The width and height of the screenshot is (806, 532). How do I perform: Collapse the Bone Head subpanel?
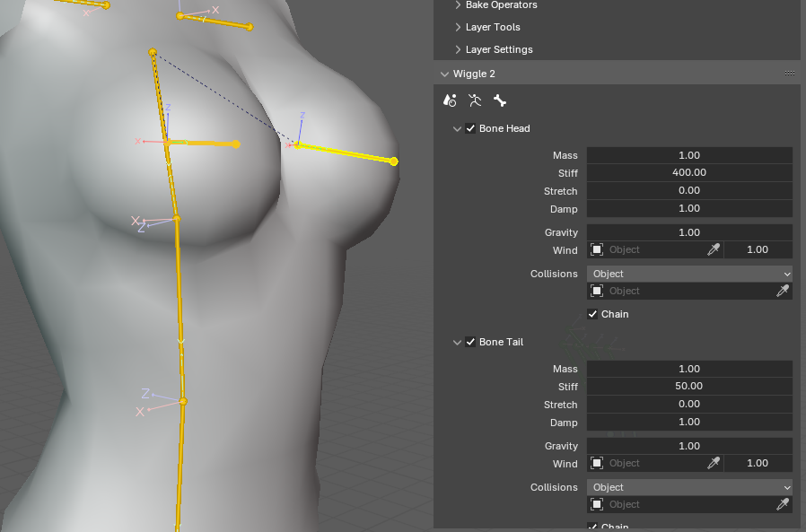pyautogui.click(x=457, y=128)
